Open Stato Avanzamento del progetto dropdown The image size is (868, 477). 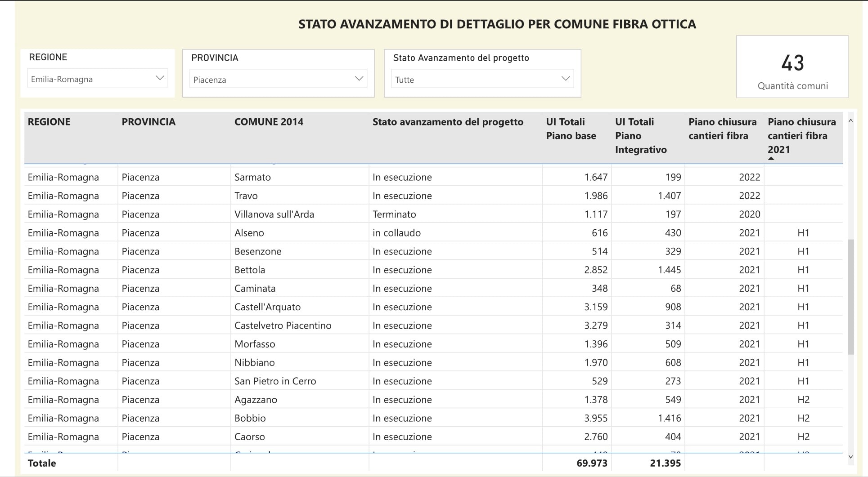pos(565,79)
